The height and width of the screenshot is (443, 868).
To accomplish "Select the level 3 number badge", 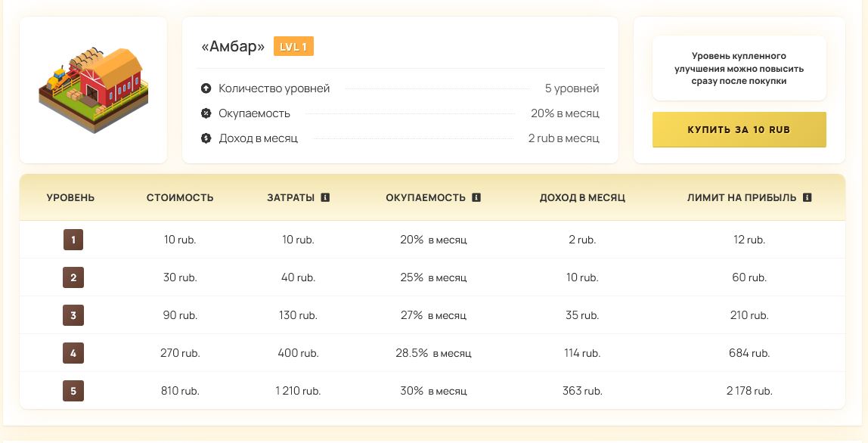I will tap(73, 315).
